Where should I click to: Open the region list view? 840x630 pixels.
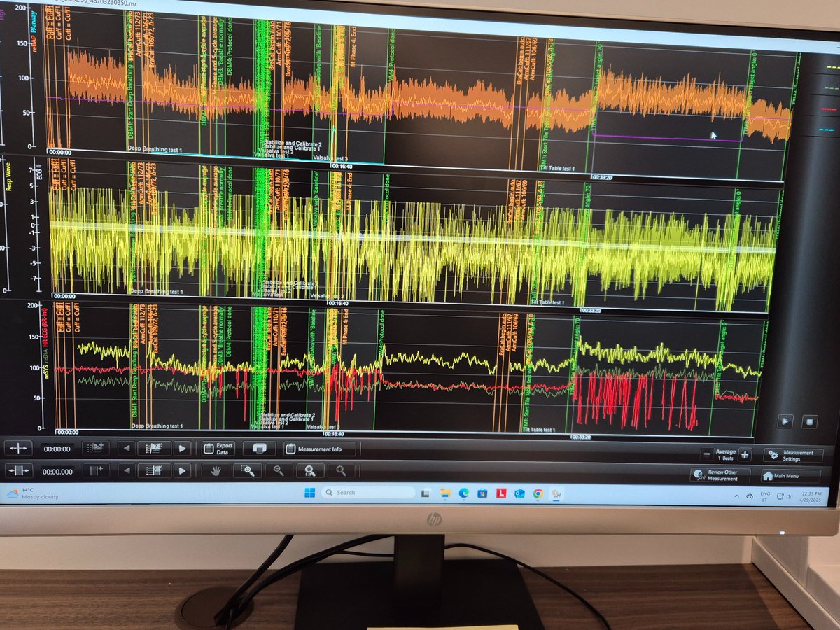pos(154,470)
